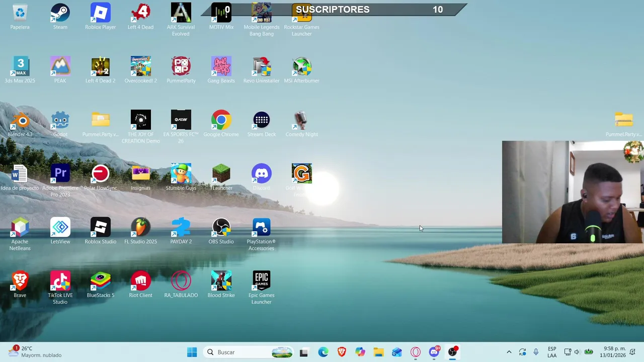The height and width of the screenshot is (362, 644).
Task: Switch to Discord in the taskbar
Action: [x=434, y=352]
